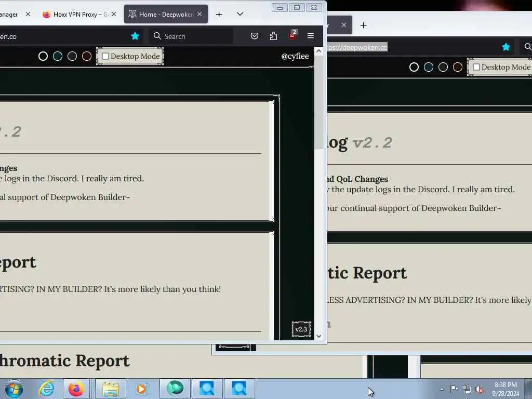
Task: Click the search magnifier in right window
Action: (x=528, y=46)
